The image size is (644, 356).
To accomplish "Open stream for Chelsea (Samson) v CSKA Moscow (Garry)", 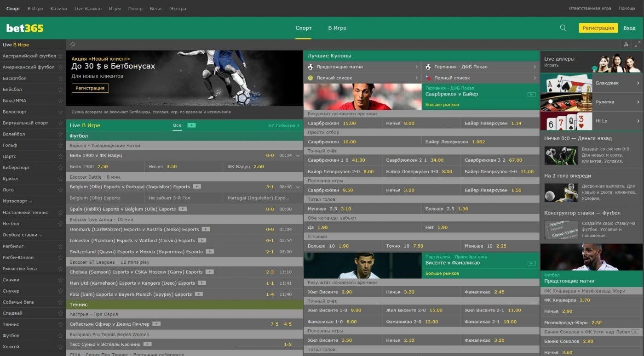I will point(209,272).
